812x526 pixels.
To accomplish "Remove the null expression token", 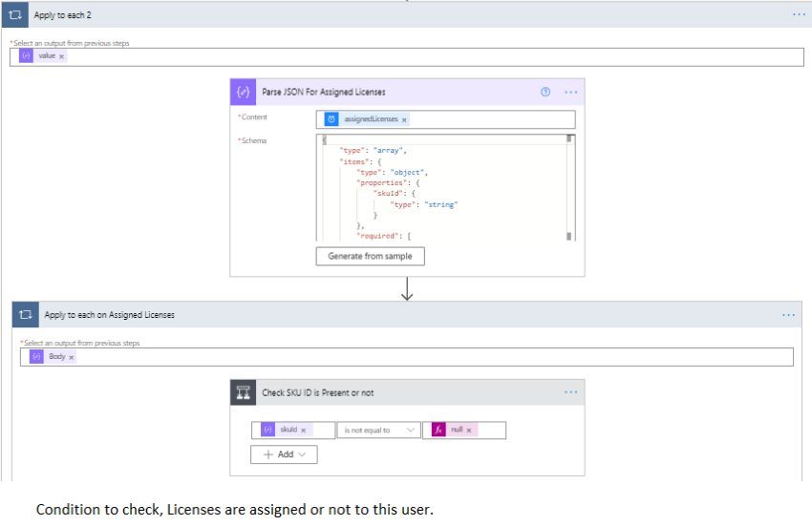I will pos(469,431).
